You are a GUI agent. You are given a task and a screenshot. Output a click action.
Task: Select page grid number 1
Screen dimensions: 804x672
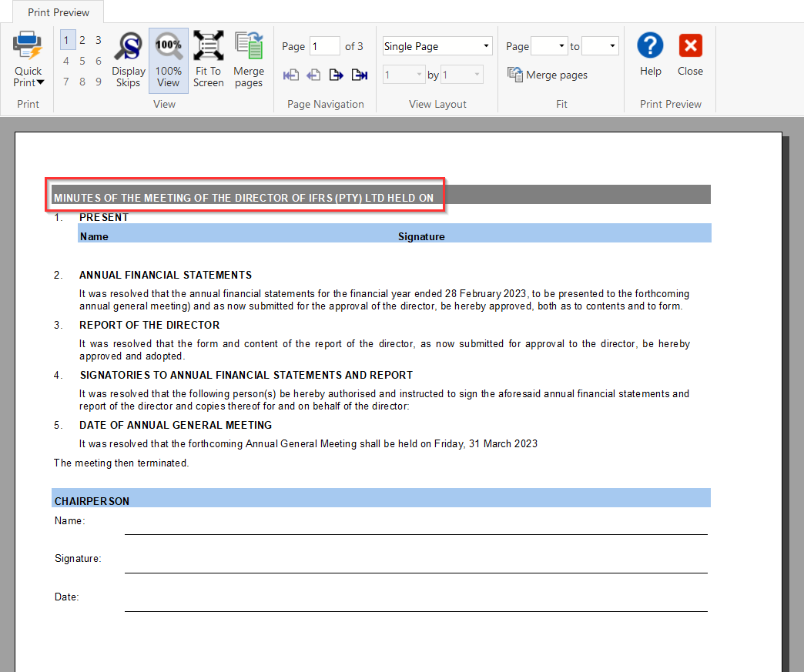click(67, 40)
